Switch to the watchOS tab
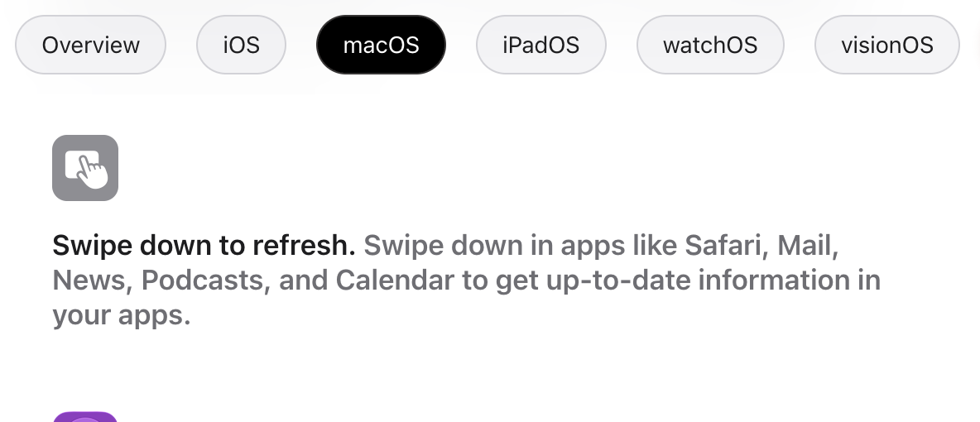The width and height of the screenshot is (980, 422). coord(711,45)
